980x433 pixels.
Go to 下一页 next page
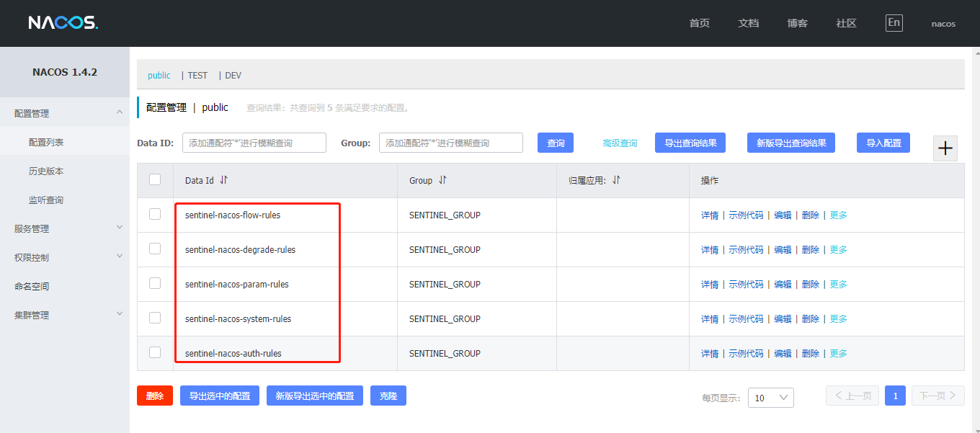[x=938, y=396]
